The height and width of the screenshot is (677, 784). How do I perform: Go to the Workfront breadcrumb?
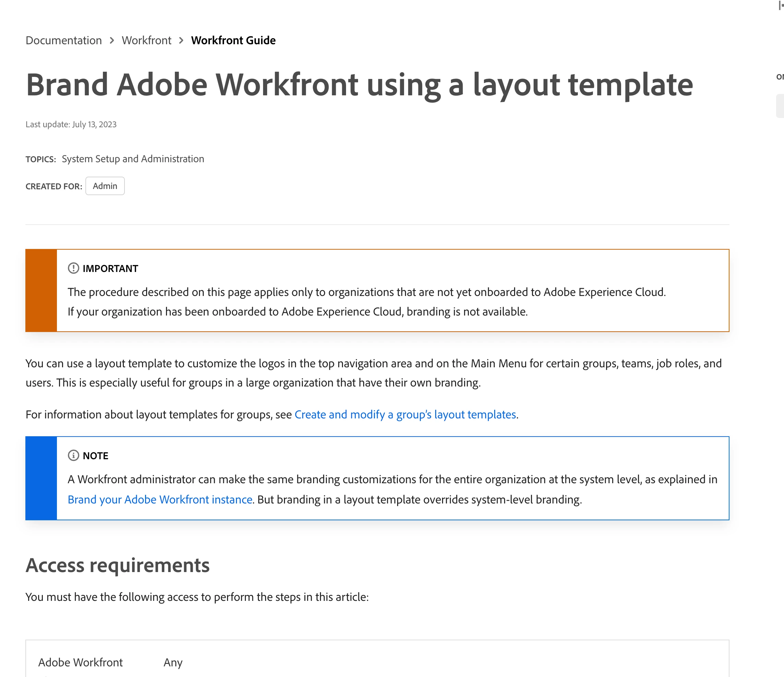[146, 40]
